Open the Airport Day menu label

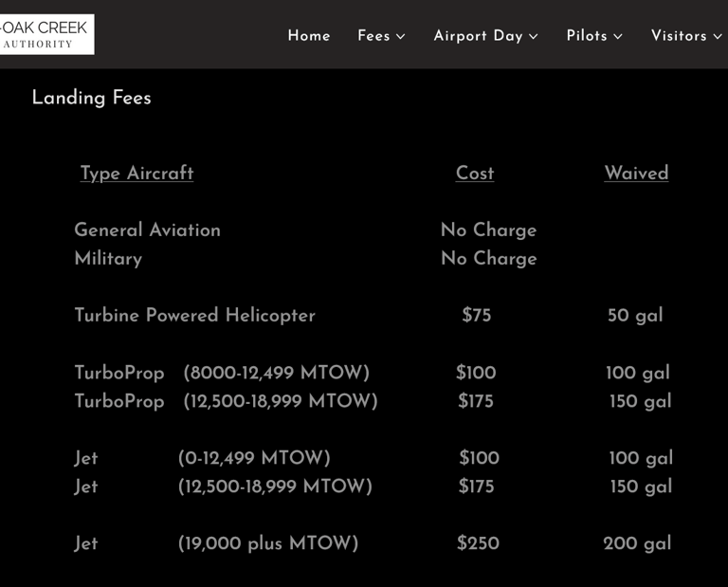(x=478, y=36)
